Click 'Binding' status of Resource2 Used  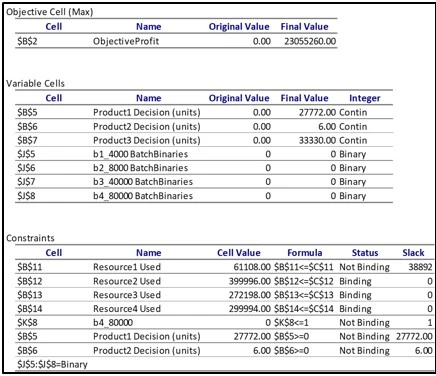tap(355, 281)
